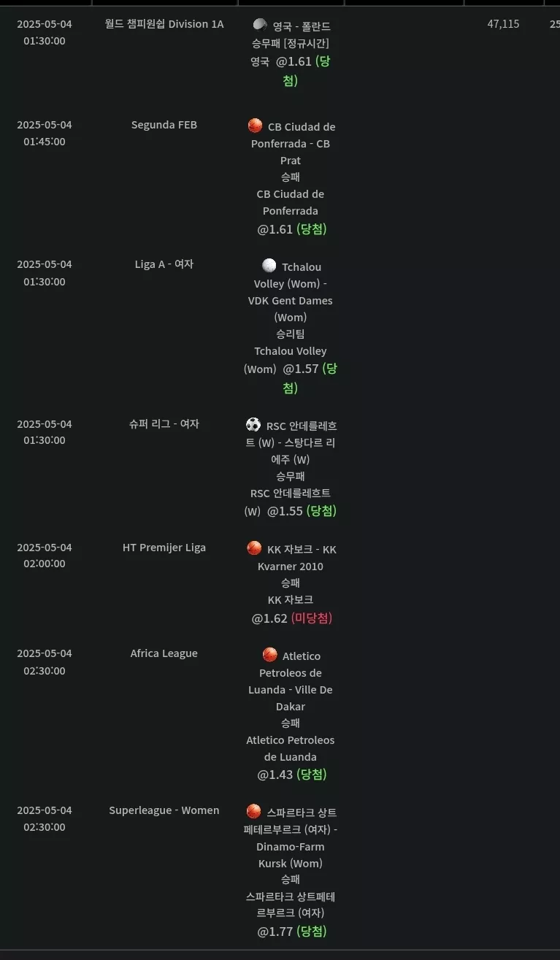Click the basketball icon beside 스파르타크 상트페테르부르크
This screenshot has width=560, height=960.
(x=253, y=811)
